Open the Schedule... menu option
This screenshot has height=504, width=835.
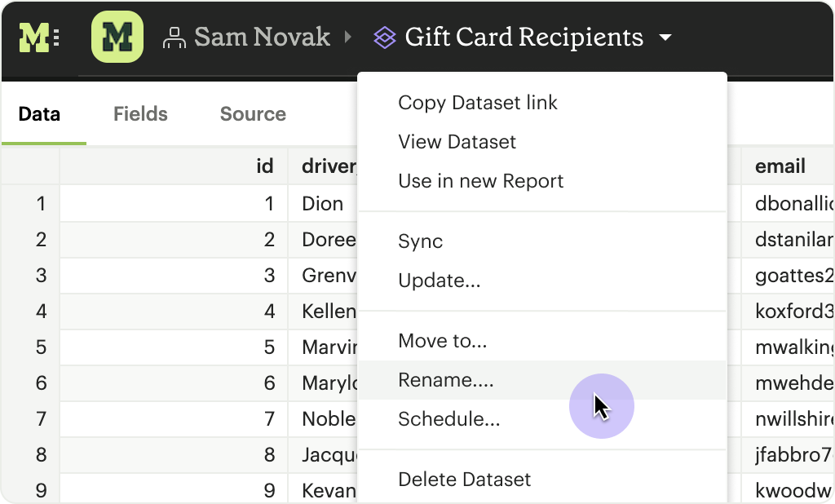[448, 419]
